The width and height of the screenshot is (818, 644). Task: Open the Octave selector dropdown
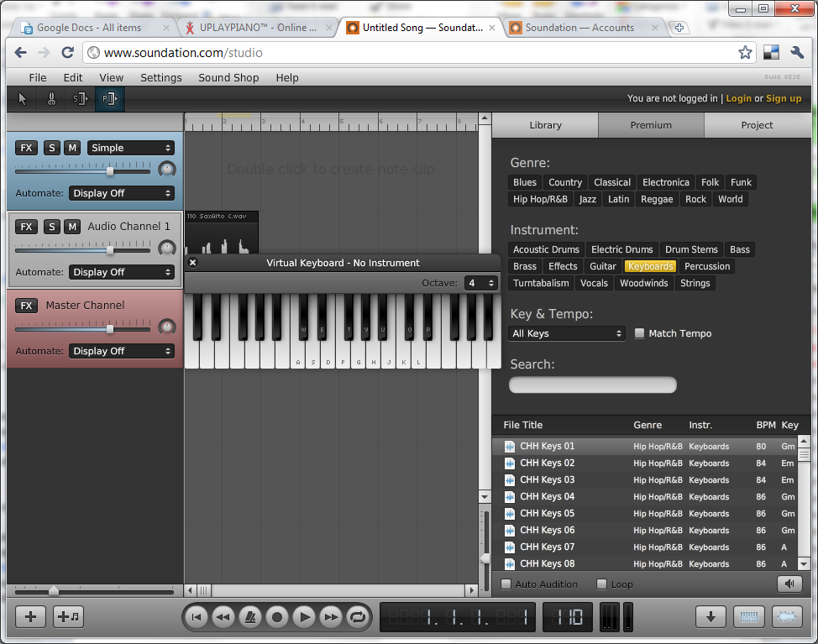(x=481, y=283)
